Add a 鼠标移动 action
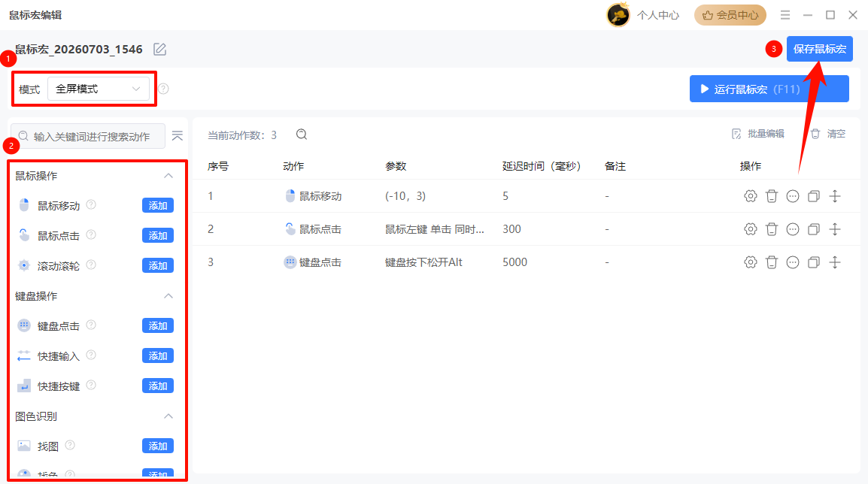 coord(158,206)
